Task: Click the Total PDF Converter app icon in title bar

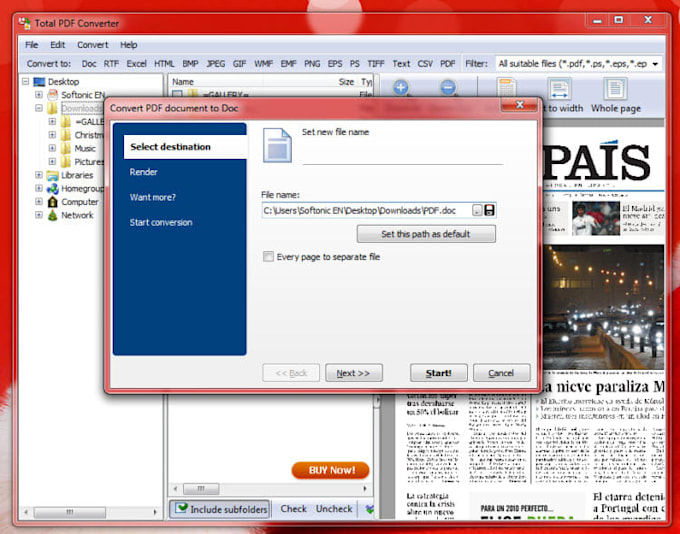Action: click(x=24, y=23)
